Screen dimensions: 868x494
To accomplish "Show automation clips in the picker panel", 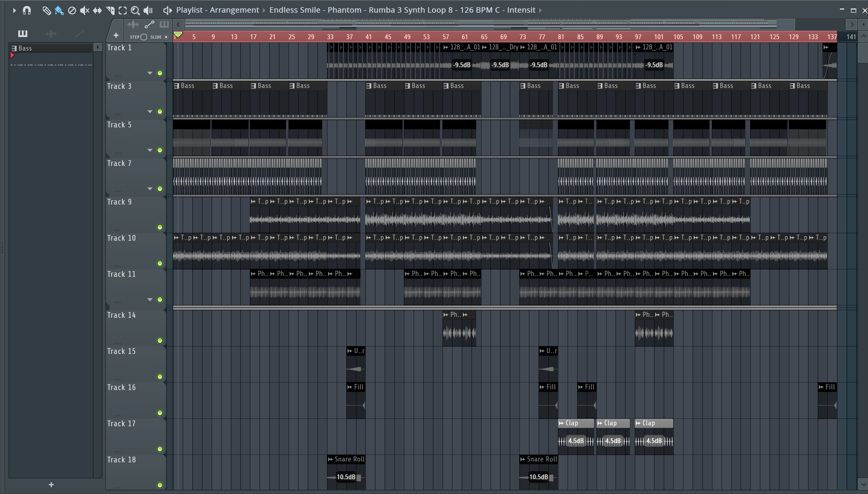I will 80,33.
